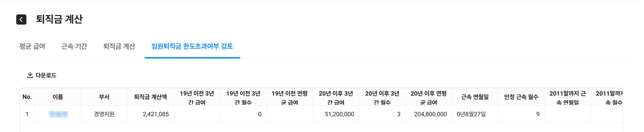Click the 경영지원 department cell
The width and height of the screenshot is (644, 132).
coord(104,114)
